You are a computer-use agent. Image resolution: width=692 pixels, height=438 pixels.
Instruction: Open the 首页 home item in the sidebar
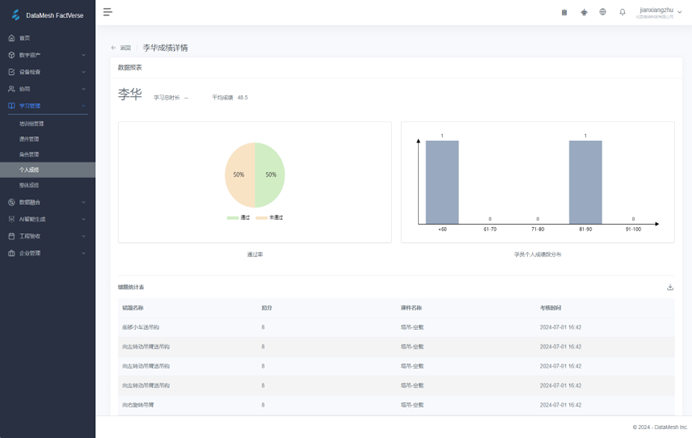click(25, 38)
